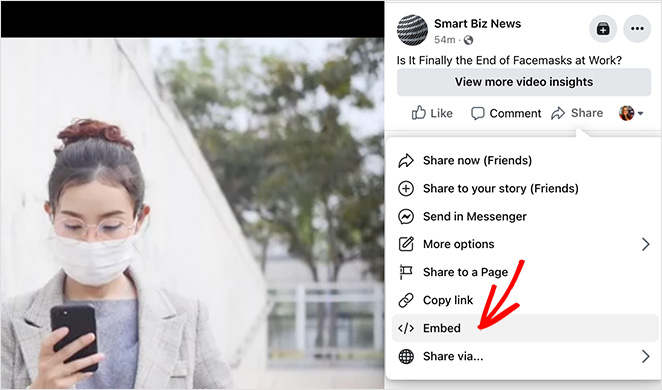Image resolution: width=662 pixels, height=390 pixels.
Task: Click the public globe privacy icon
Action: pyautogui.click(x=468, y=40)
